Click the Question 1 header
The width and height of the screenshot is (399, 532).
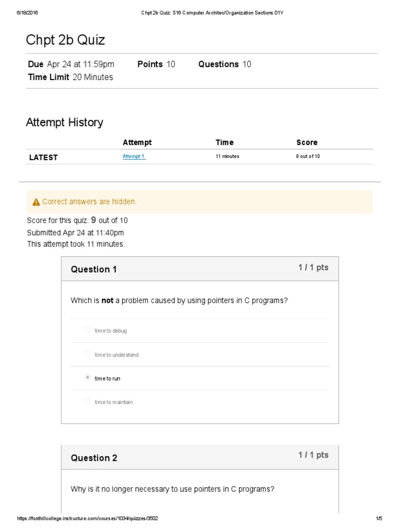pos(94,269)
